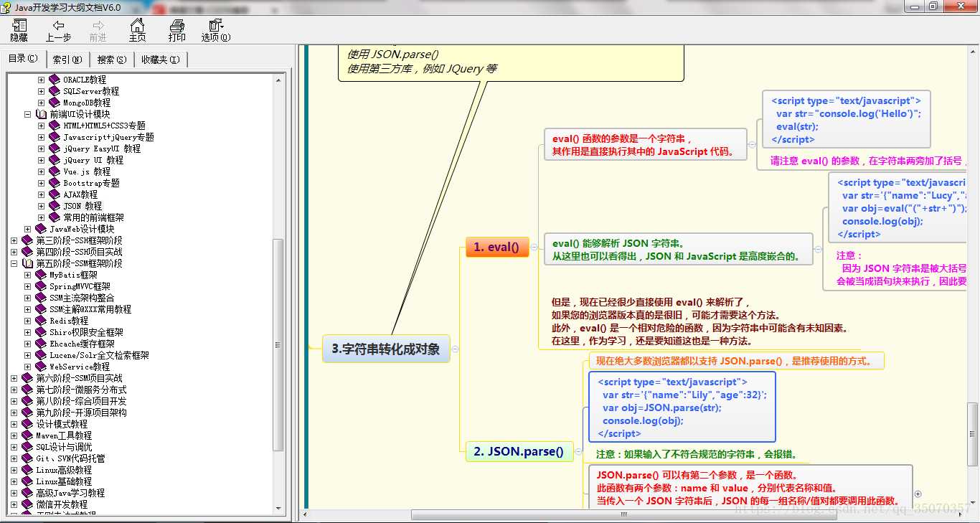
Task: Collapse the 前端UI设计模块 tree node
Action: click(x=27, y=114)
